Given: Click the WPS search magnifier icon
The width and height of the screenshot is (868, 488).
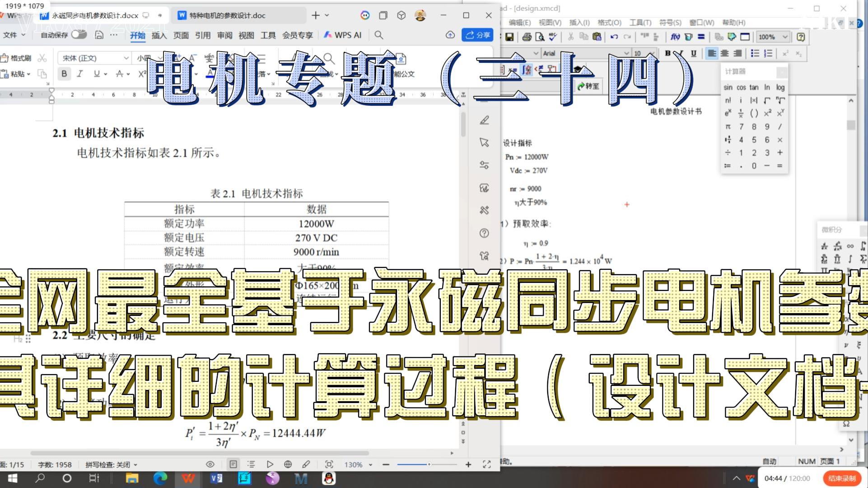Looking at the screenshot, I should pos(379,35).
